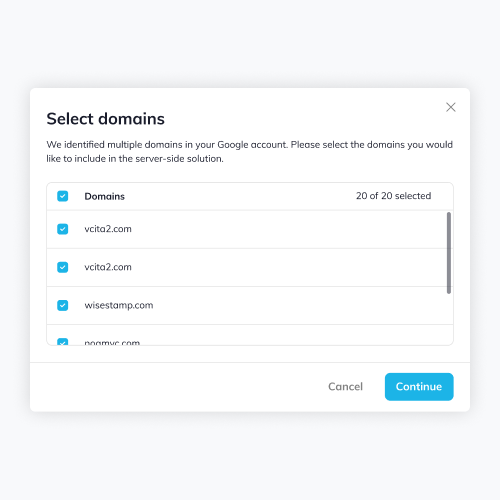The width and height of the screenshot is (500, 500).
Task: Click the 20 of 20 selected counter
Action: (393, 196)
